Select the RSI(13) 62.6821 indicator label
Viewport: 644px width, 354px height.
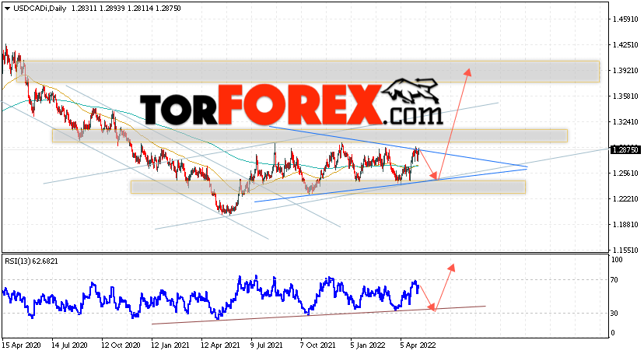[31, 261]
